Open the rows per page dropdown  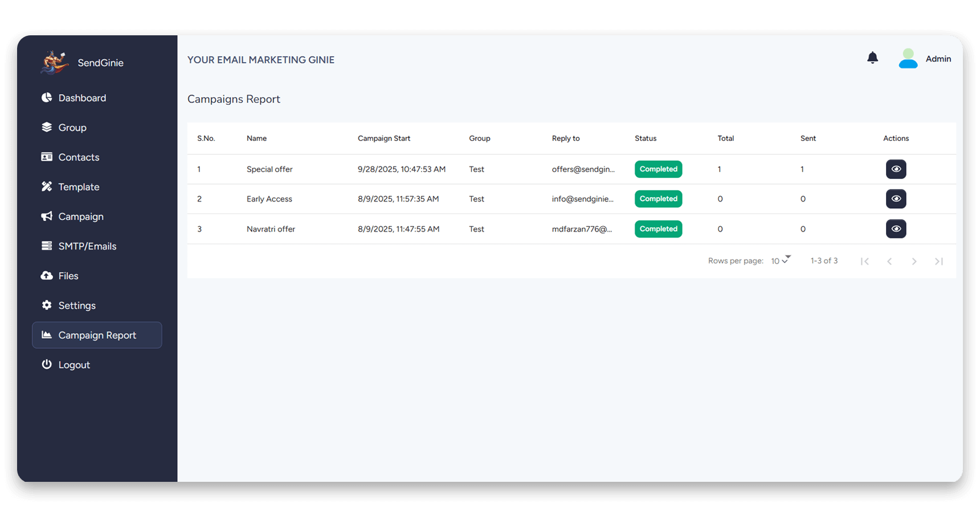[x=780, y=261]
